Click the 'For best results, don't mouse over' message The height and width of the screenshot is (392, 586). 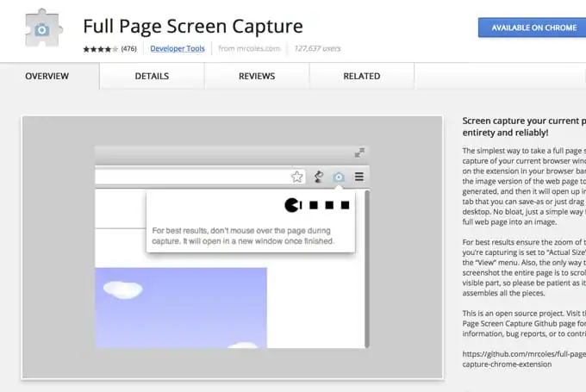243,236
